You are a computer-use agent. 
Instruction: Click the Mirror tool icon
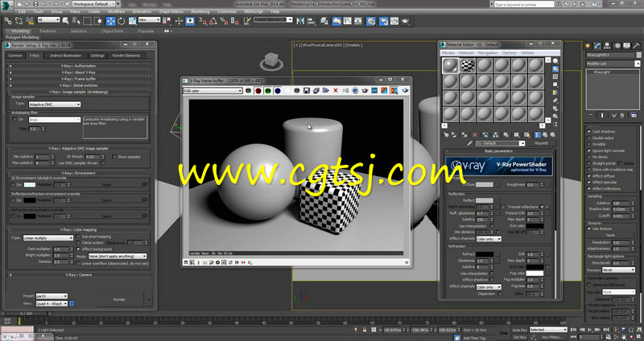tap(300, 21)
